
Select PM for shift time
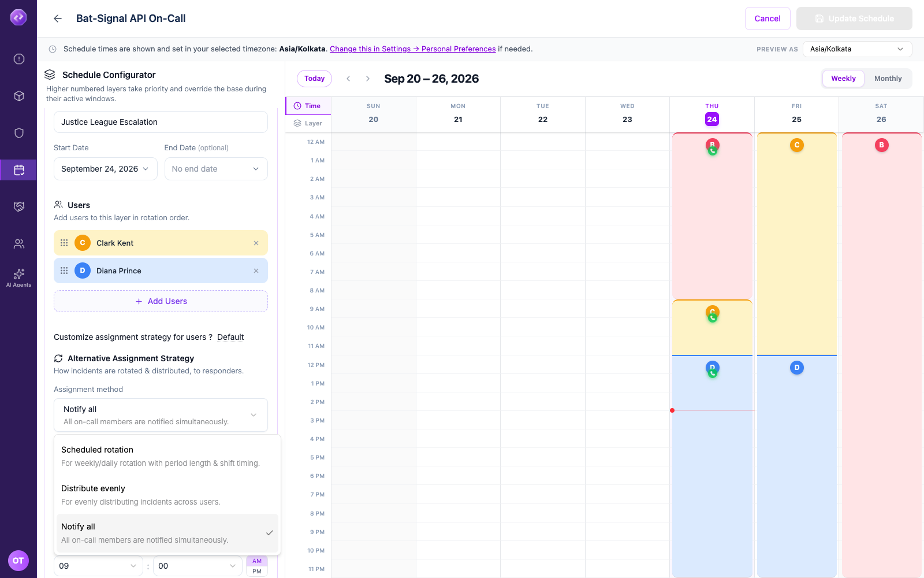tap(257, 572)
